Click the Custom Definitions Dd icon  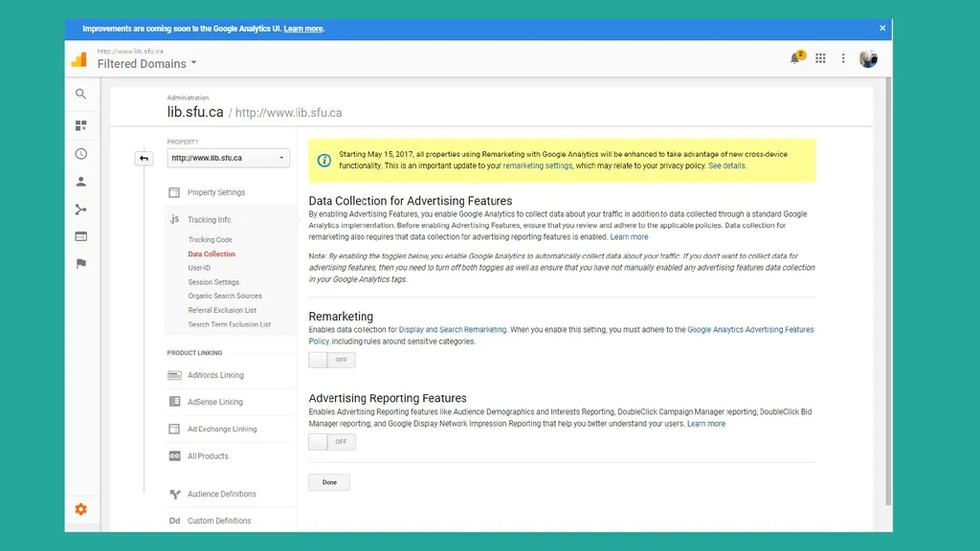coord(174,520)
